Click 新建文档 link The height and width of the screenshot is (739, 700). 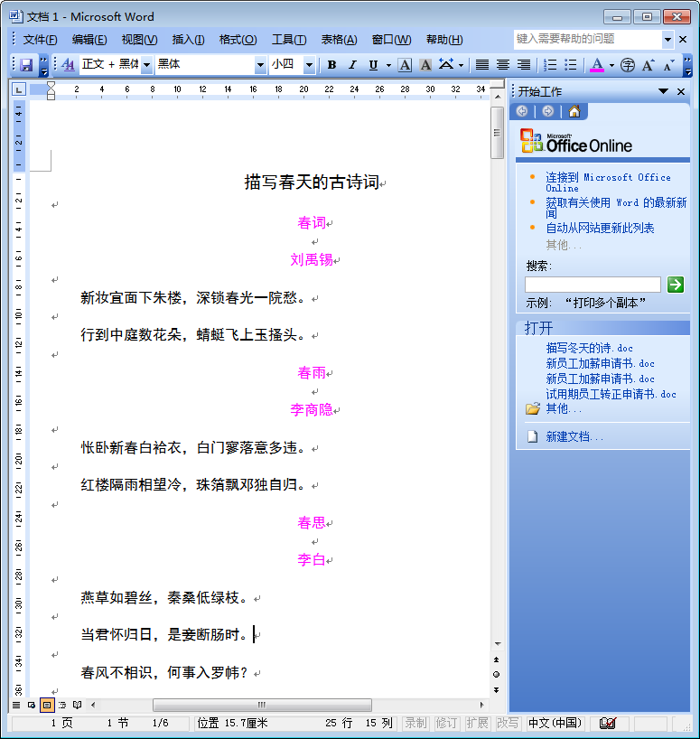pos(574,437)
